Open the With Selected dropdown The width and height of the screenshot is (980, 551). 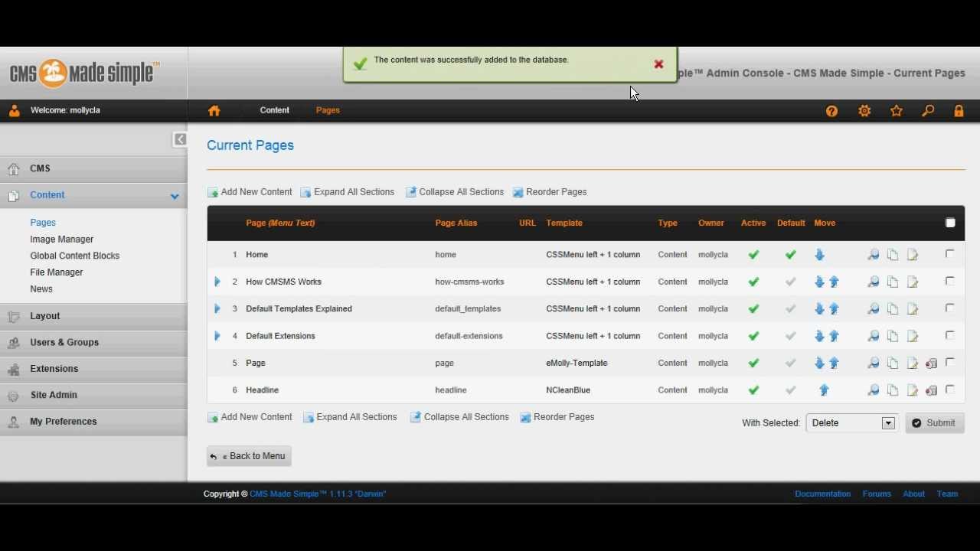[x=851, y=423]
